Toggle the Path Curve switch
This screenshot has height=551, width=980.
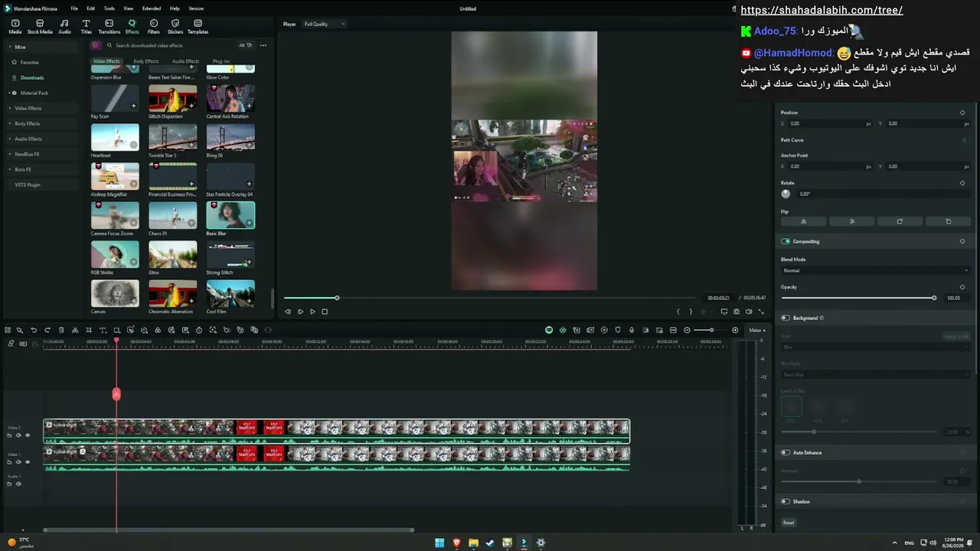(965, 140)
